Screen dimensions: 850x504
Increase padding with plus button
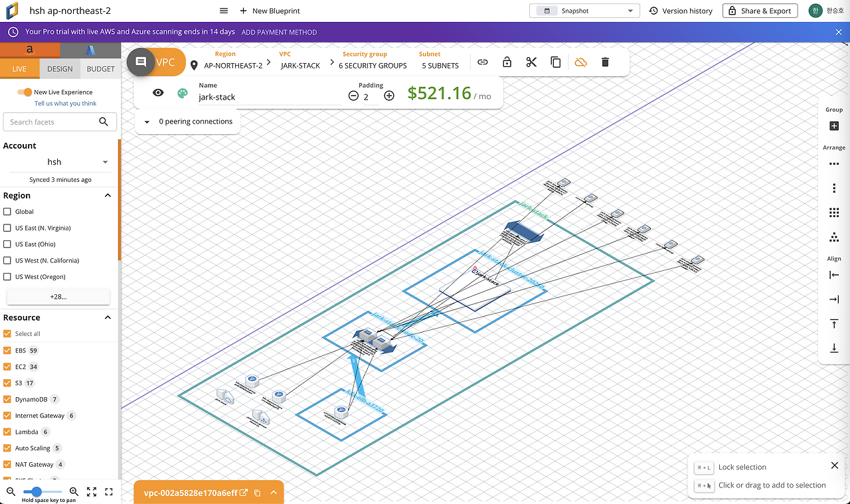point(389,96)
